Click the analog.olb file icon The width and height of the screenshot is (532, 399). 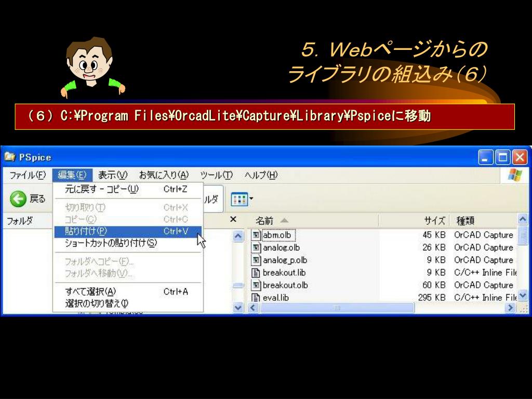click(x=256, y=247)
